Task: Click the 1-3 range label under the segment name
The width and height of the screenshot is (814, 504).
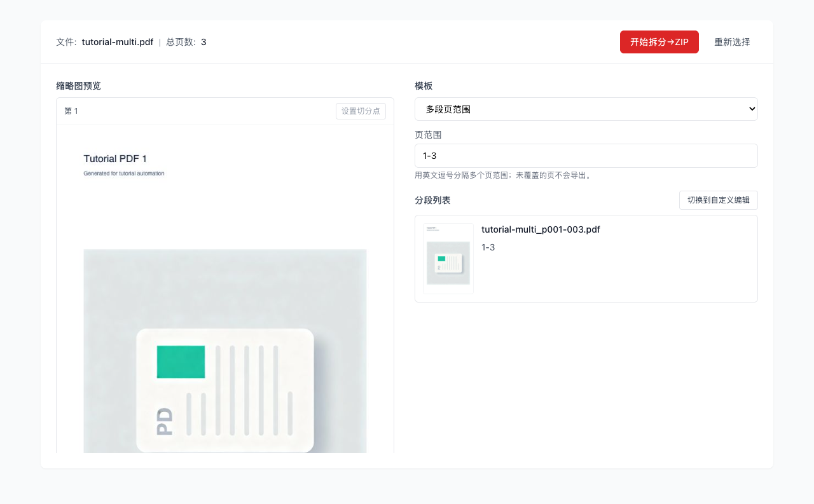Action: pos(488,247)
